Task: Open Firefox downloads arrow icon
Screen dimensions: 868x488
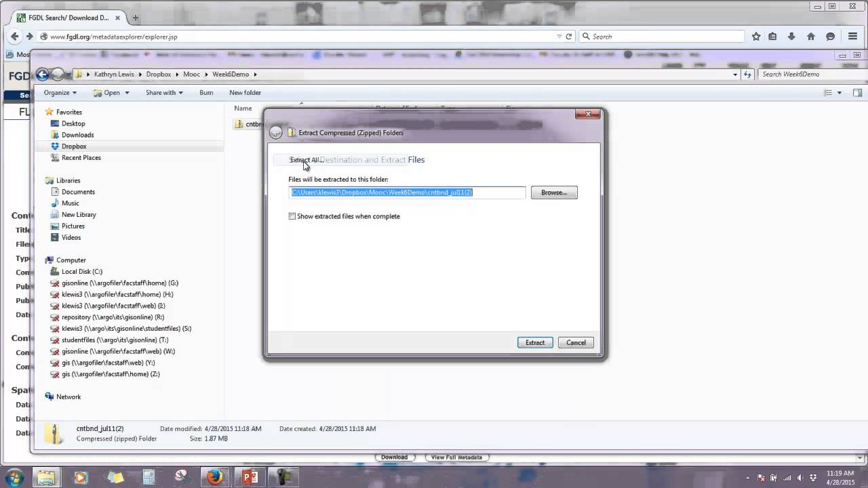Action: (791, 37)
